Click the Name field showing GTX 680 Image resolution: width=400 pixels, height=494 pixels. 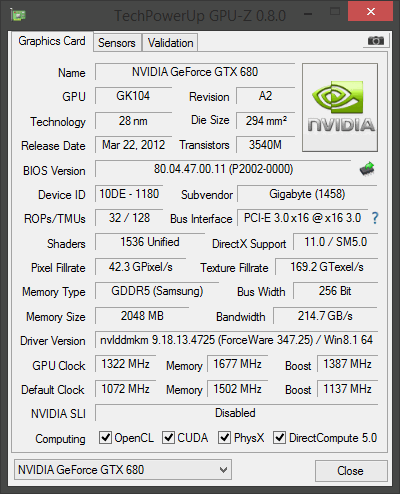[195, 72]
